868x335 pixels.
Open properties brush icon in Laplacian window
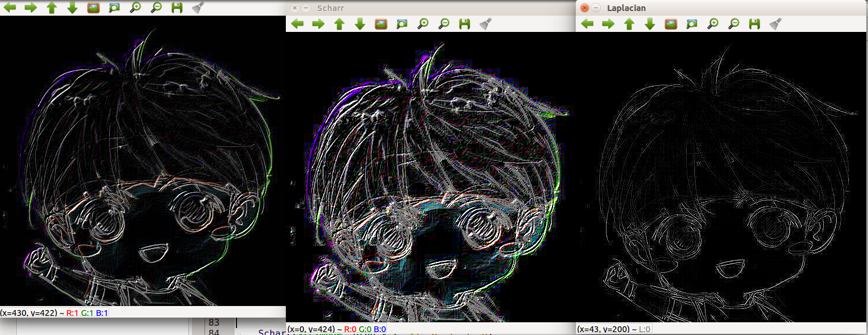pos(775,24)
